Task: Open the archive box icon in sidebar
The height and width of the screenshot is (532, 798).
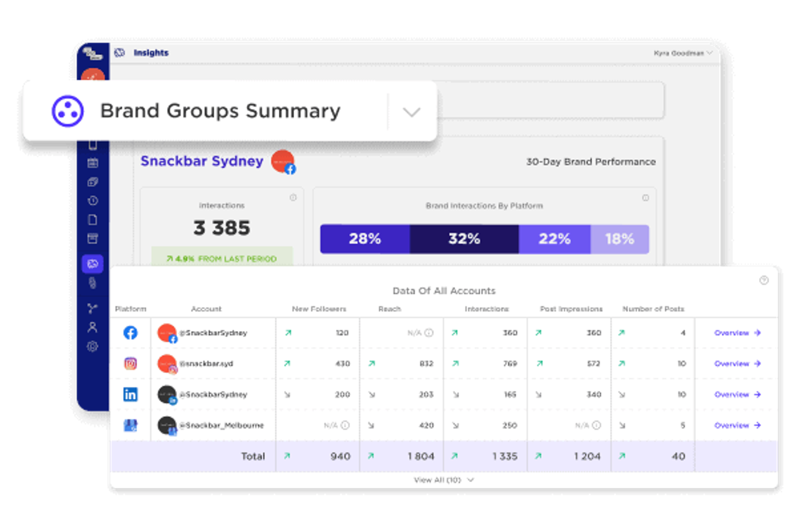Action: click(92, 238)
